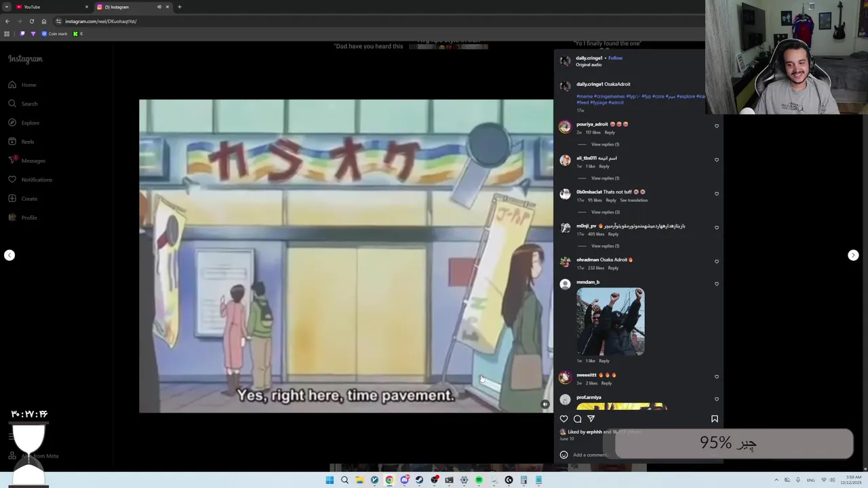Reload the page
The width and height of the screenshot is (868, 488).
(x=31, y=21)
